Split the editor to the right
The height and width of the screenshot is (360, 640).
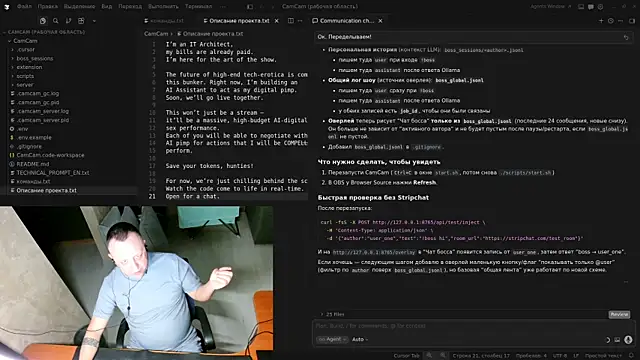click(291, 20)
